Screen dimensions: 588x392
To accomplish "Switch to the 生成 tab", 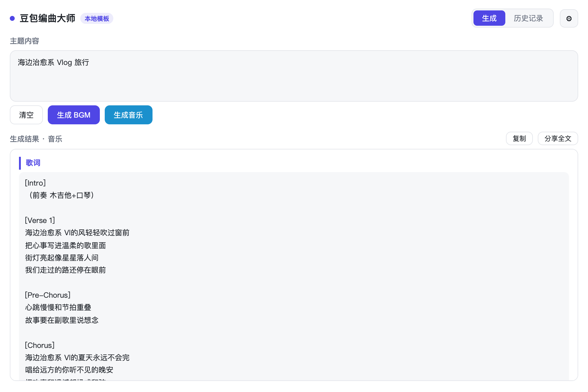I will click(x=489, y=18).
